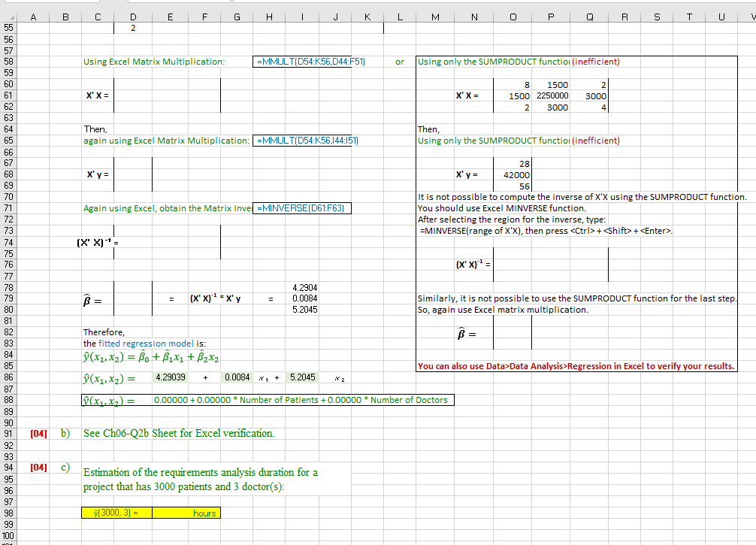756x545 pixels.
Task: Select the highlighted 5.2045 coefficient cell
Action: click(302, 377)
